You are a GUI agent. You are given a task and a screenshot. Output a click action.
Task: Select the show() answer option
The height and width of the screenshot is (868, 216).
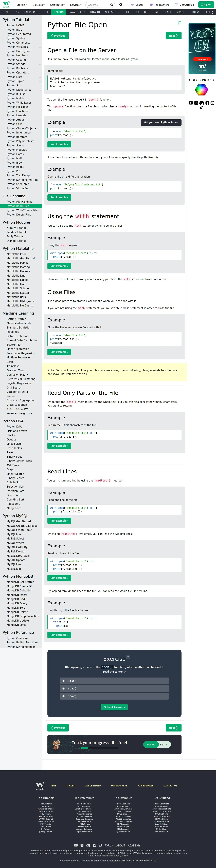coord(115,696)
